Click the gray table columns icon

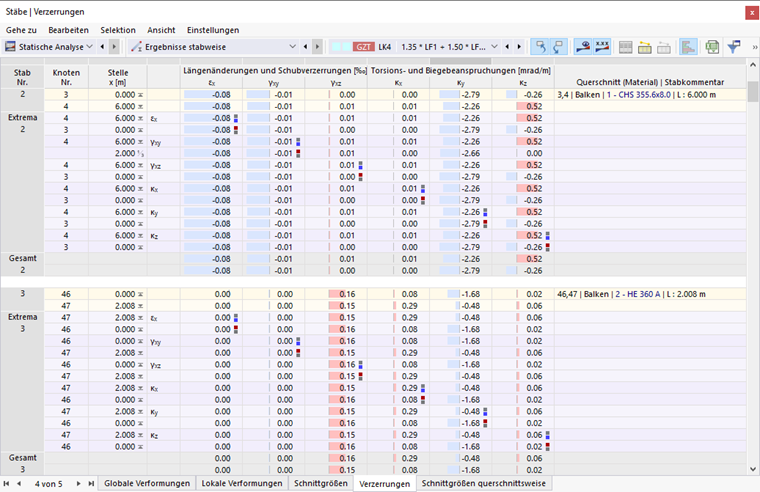626,47
